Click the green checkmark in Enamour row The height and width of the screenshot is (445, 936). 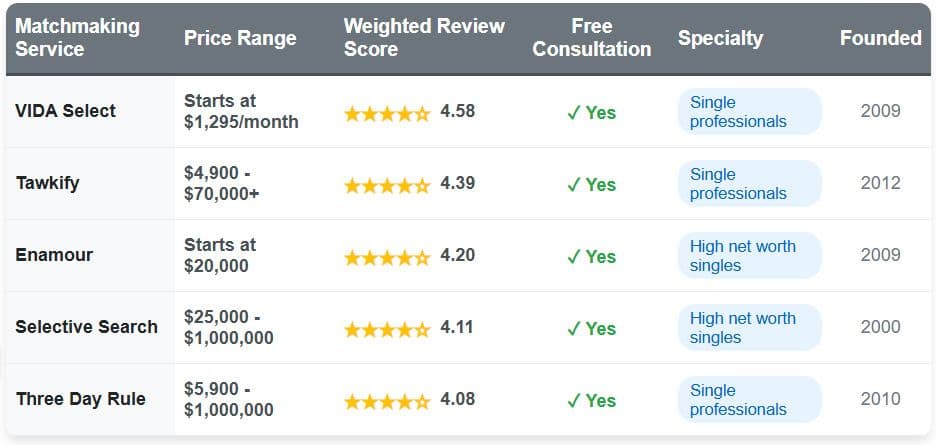[574, 257]
